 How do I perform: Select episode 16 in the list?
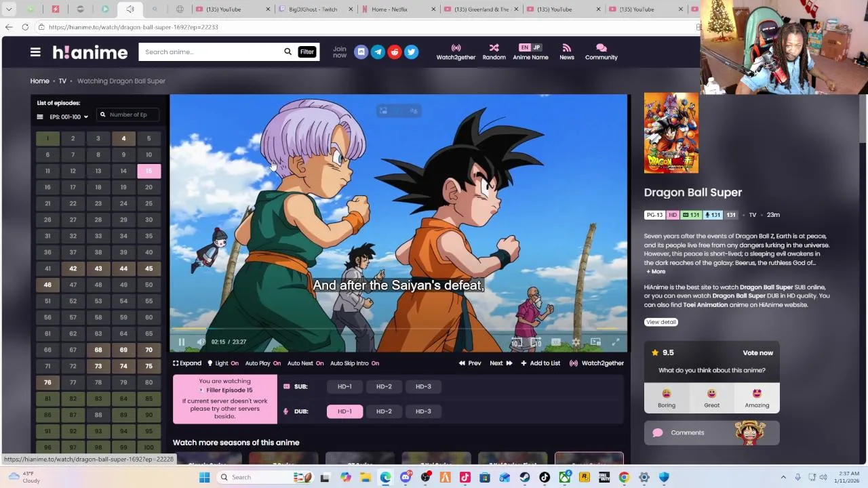pyautogui.click(x=47, y=187)
